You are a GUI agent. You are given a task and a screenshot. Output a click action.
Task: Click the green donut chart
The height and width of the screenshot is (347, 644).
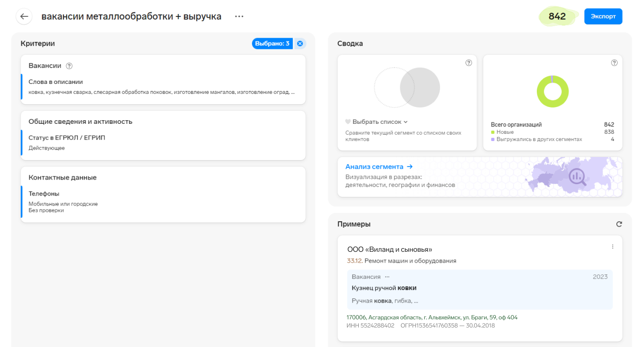coord(553,92)
